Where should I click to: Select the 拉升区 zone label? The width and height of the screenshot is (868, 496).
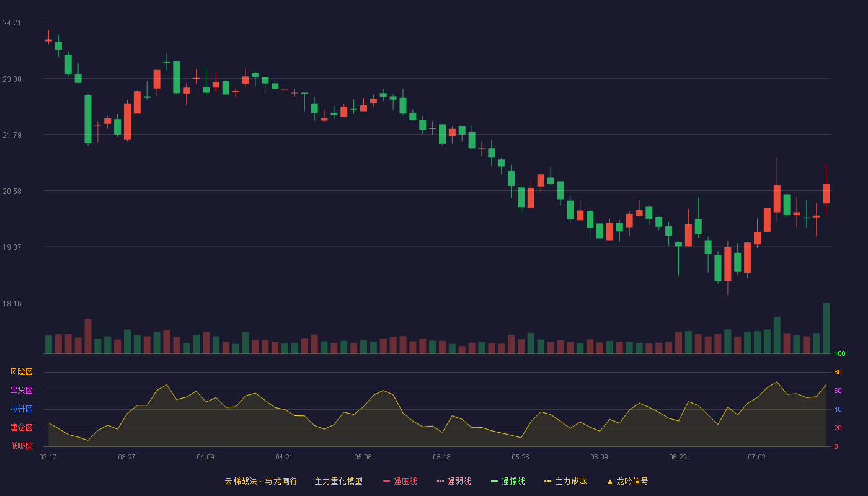click(x=21, y=409)
